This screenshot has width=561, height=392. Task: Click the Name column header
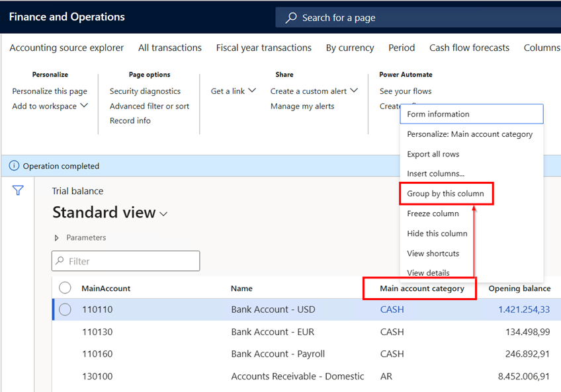pos(241,288)
